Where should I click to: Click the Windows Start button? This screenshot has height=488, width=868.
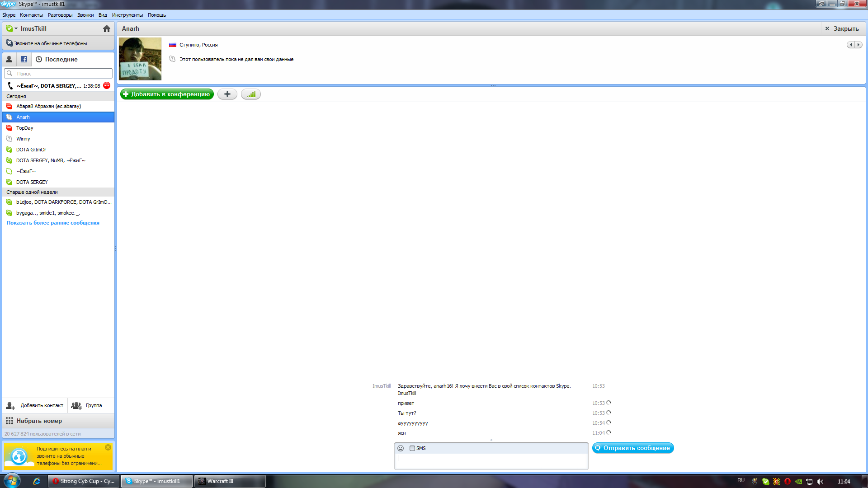(12, 481)
